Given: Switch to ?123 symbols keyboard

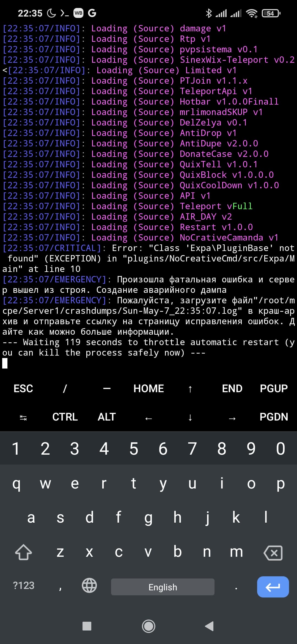Looking at the screenshot, I should [24, 585].
